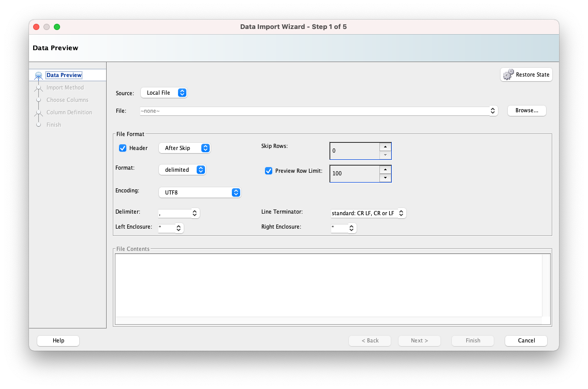
Task: Expand the Header After Skip dropdown
Action: point(184,148)
